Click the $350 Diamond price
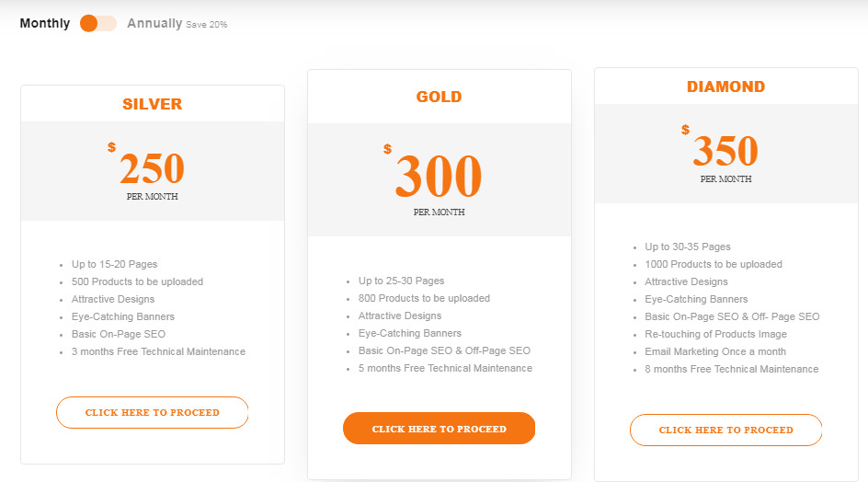Viewport: 868px width, 482px height. click(720, 147)
